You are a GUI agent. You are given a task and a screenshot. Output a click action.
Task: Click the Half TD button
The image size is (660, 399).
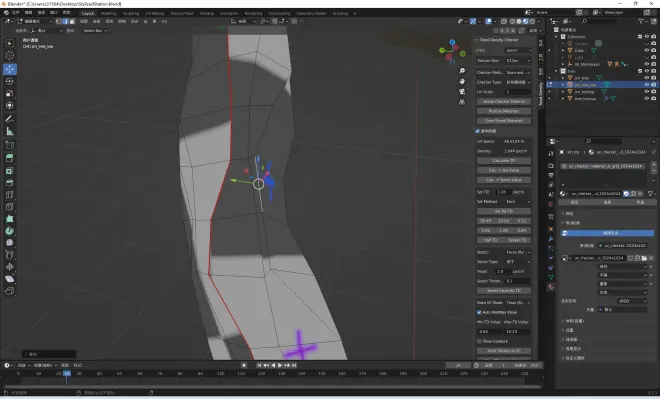pos(490,240)
